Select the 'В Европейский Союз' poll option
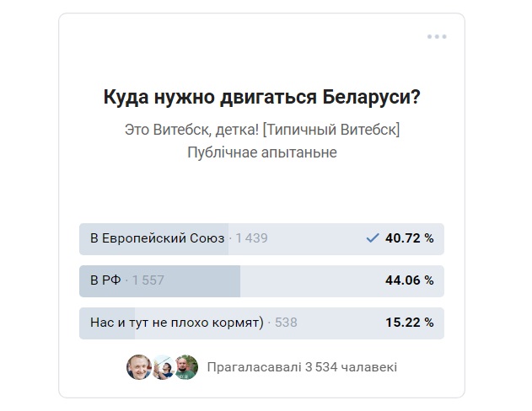 261,239
